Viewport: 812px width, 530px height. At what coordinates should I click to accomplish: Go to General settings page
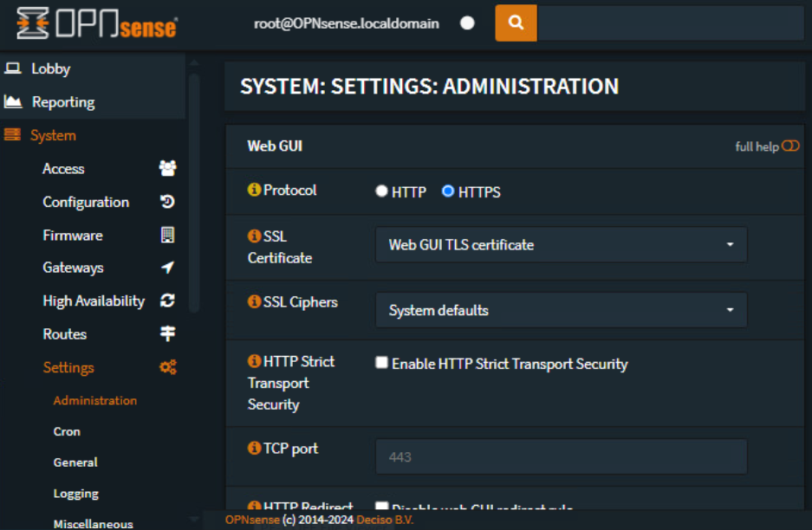coord(75,462)
